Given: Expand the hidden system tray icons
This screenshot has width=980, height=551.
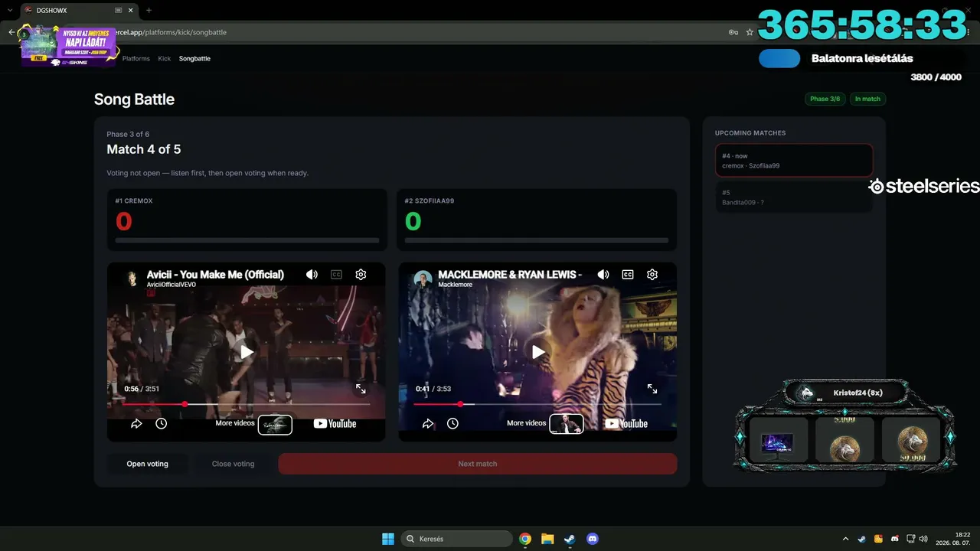Looking at the screenshot, I should 846,539.
